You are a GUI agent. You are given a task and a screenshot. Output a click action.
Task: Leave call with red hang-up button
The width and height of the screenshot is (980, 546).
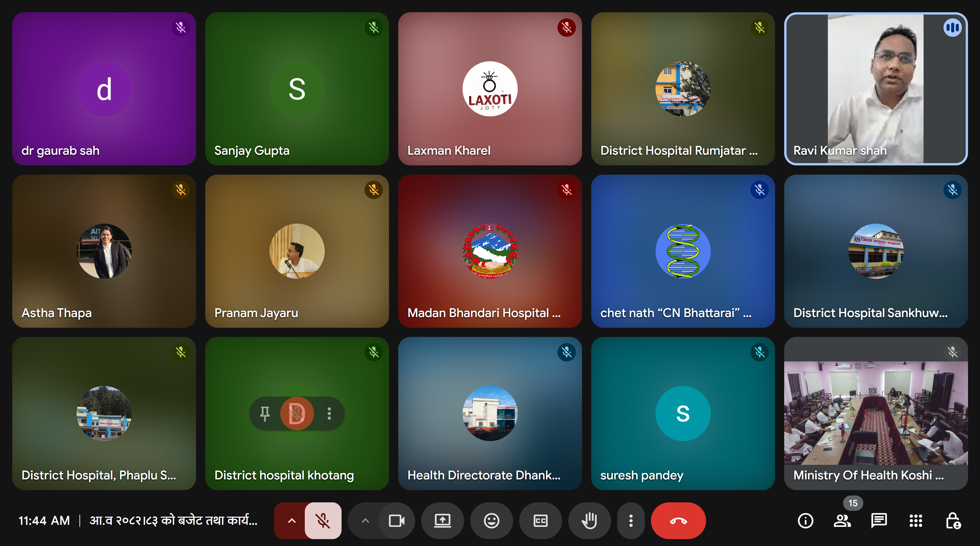click(x=678, y=520)
